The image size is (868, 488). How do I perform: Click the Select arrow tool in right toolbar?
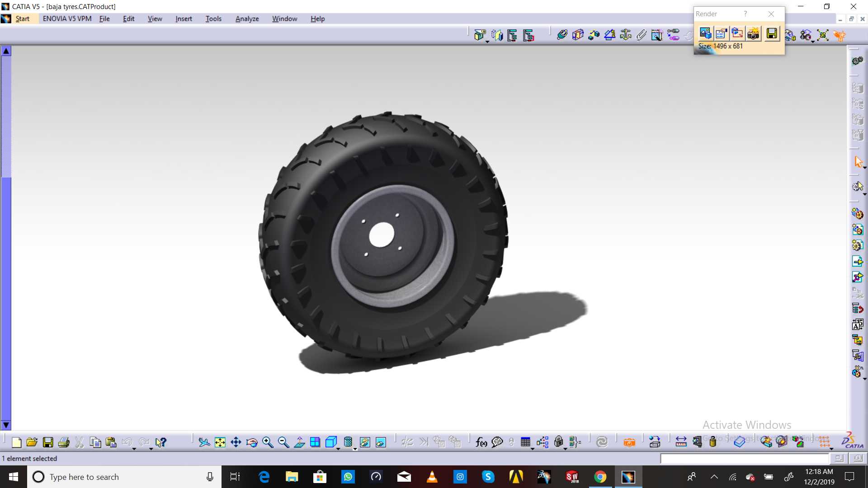(x=858, y=162)
